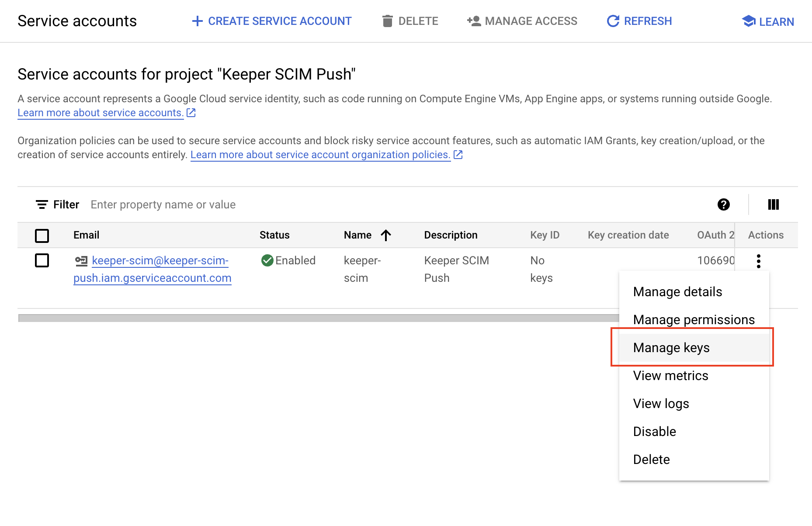Open the Learn graduation cap icon
The width and height of the screenshot is (812, 526).
pos(749,21)
